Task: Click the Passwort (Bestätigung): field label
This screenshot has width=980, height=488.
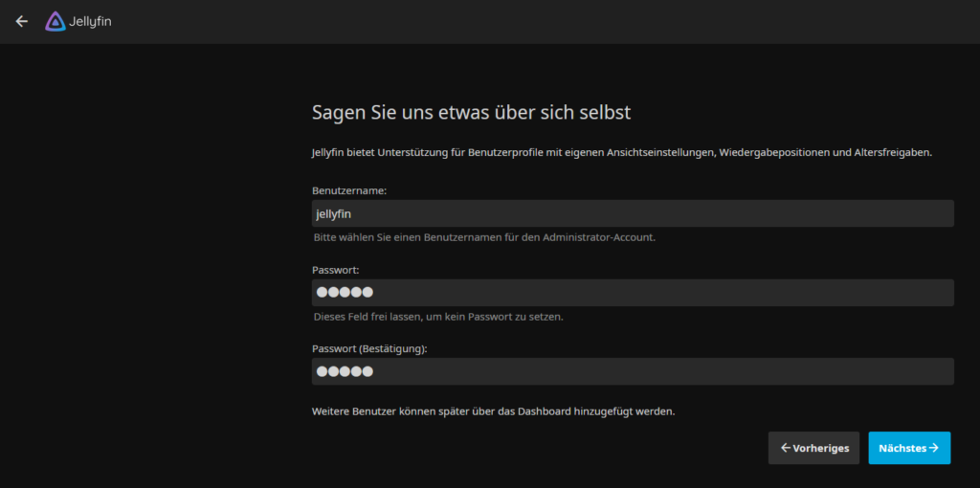Action: pyautogui.click(x=369, y=348)
